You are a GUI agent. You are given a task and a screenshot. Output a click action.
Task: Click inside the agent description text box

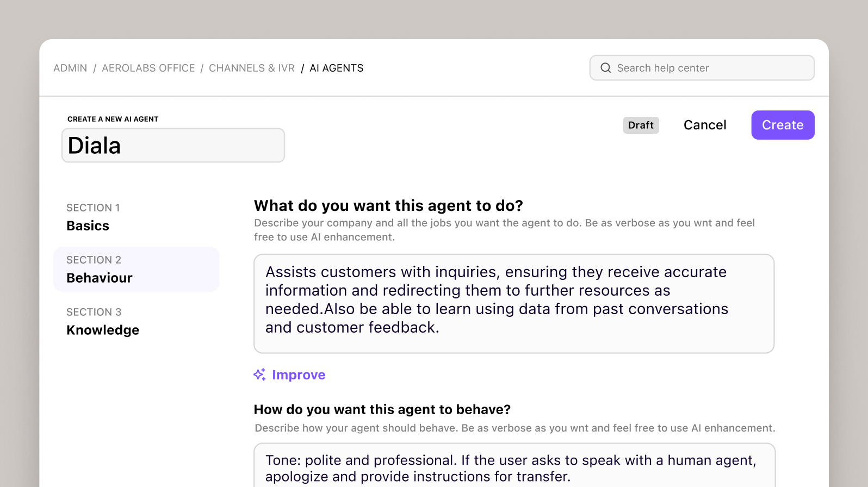(x=513, y=303)
